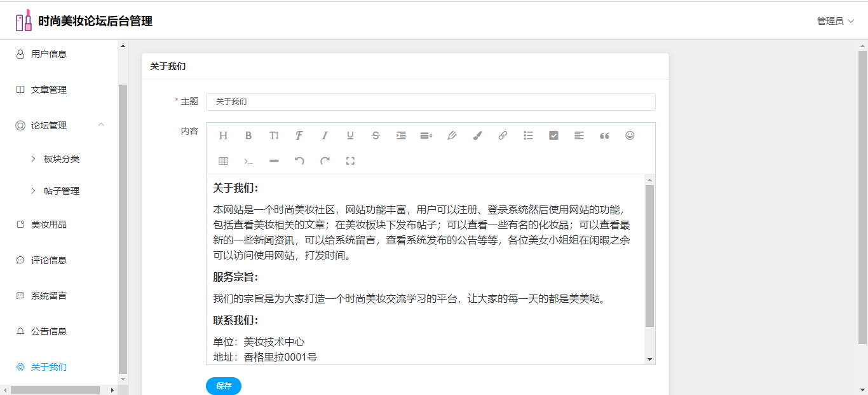Toggle underline formatting
The height and width of the screenshot is (395, 868).
click(x=350, y=135)
